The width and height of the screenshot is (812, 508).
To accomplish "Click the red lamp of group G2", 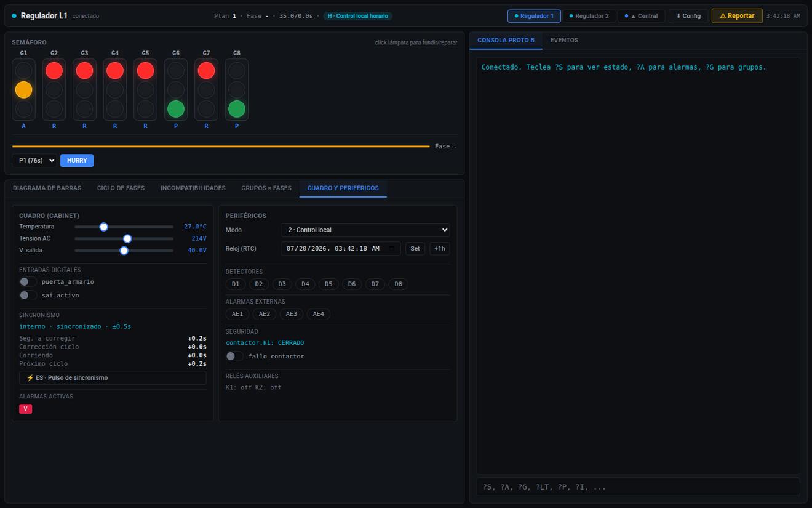I will (x=54, y=70).
